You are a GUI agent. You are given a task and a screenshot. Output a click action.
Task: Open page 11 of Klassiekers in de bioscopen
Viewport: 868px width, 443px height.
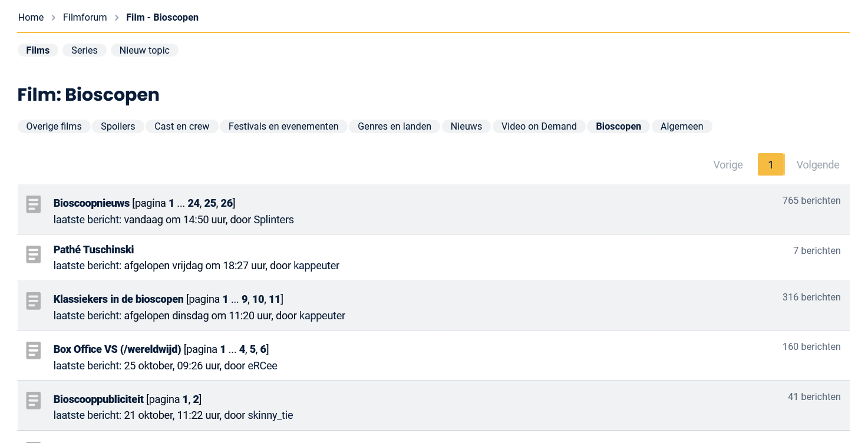[x=274, y=299]
